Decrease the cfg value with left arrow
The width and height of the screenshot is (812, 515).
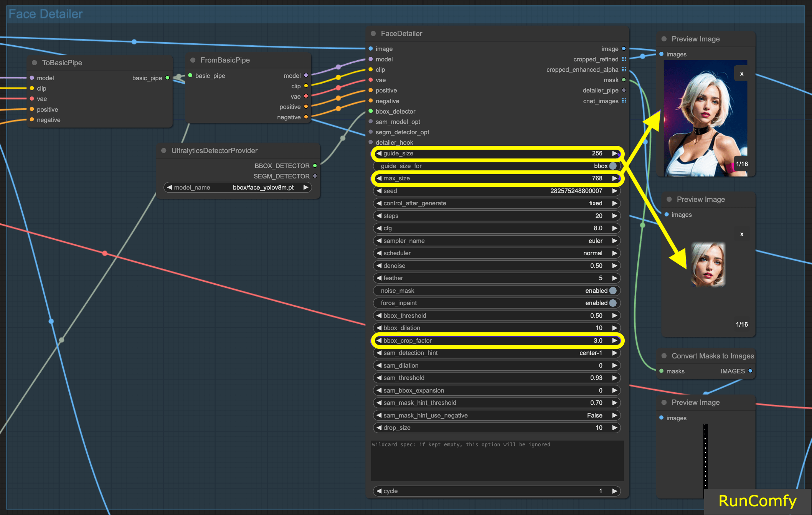click(379, 228)
